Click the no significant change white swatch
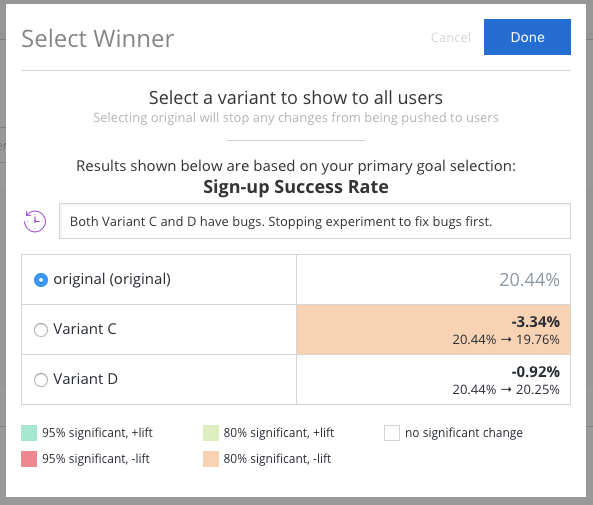The height and width of the screenshot is (505, 593). click(x=392, y=433)
